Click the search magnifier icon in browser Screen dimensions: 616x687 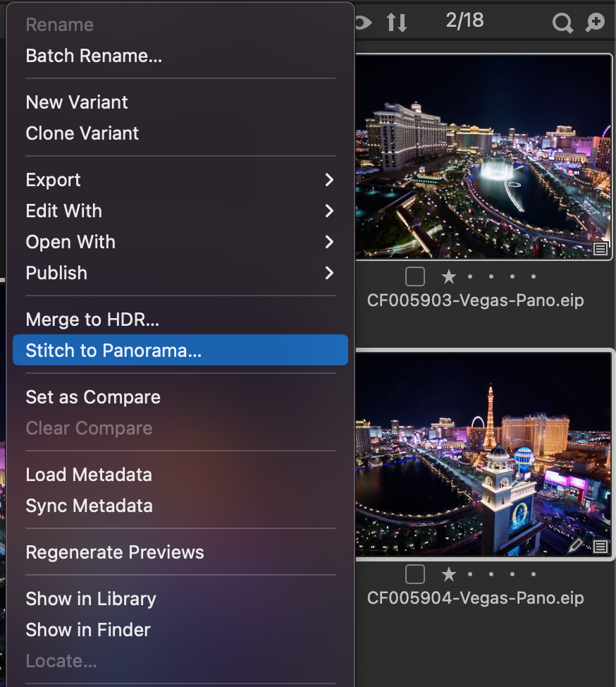tap(562, 23)
